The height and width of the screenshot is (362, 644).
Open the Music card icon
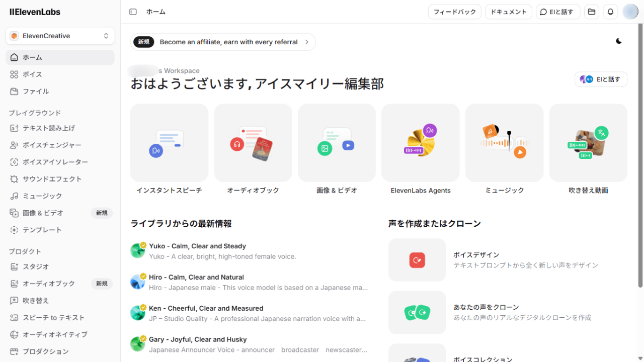click(x=504, y=143)
